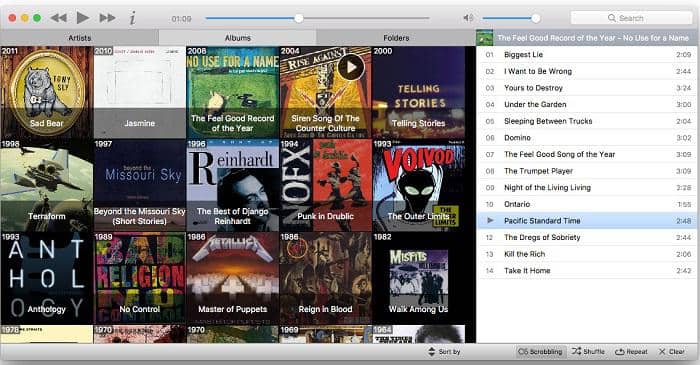Select track Yours to Destroy
700x365 pixels.
point(587,88)
